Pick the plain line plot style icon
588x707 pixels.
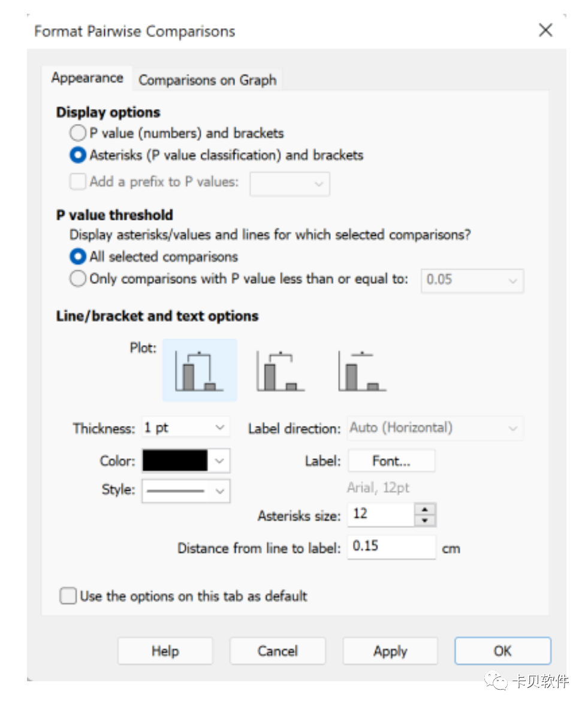[x=362, y=371]
